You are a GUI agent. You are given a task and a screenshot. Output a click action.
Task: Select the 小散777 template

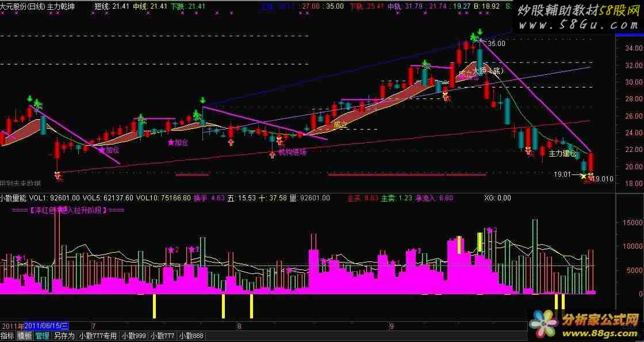(163, 336)
